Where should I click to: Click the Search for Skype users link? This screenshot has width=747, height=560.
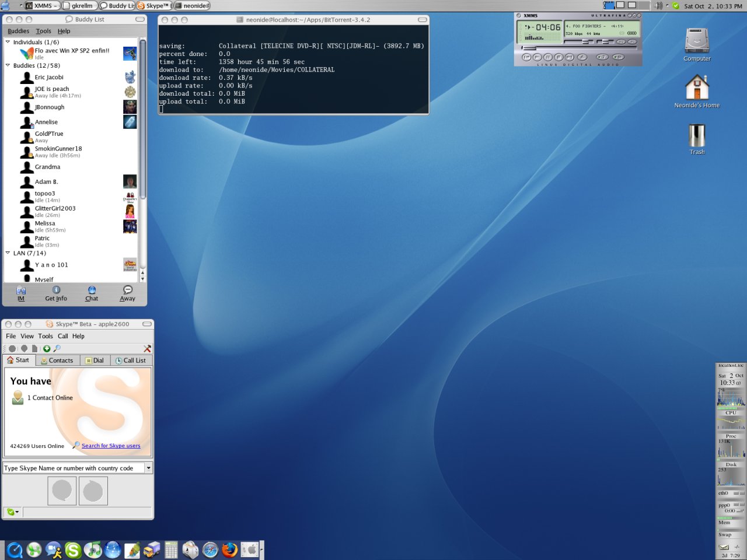tap(111, 446)
